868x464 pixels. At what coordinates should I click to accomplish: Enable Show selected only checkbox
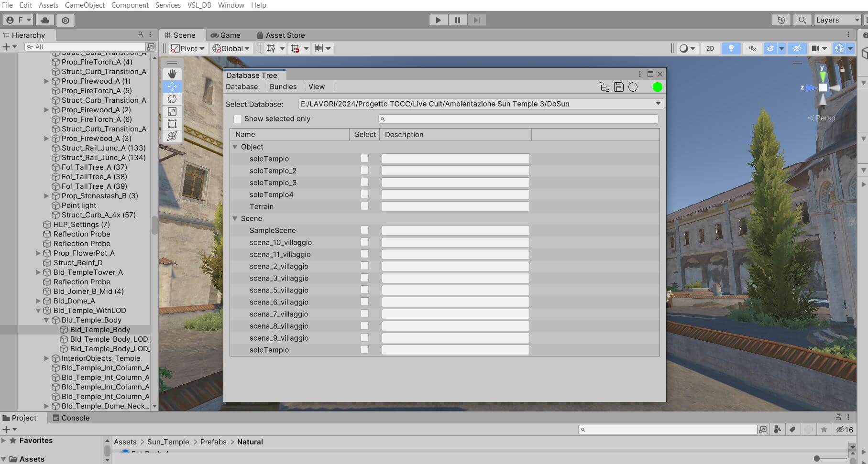point(238,119)
